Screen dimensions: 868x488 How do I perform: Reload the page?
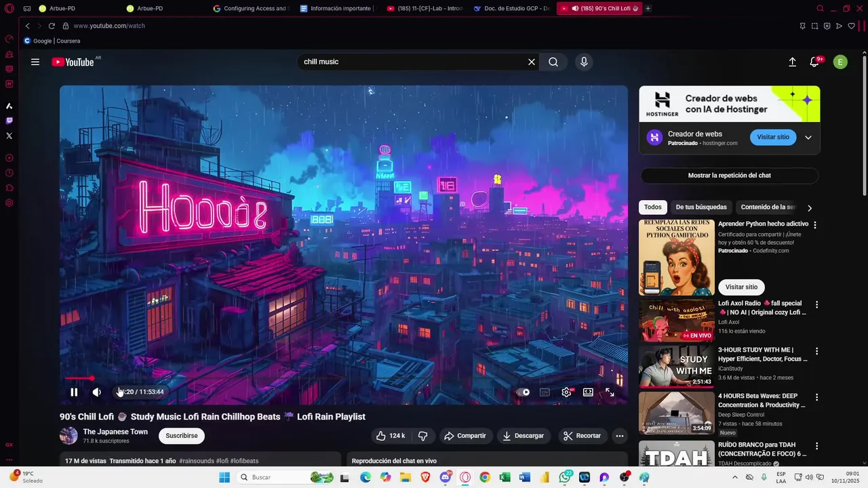(x=52, y=26)
